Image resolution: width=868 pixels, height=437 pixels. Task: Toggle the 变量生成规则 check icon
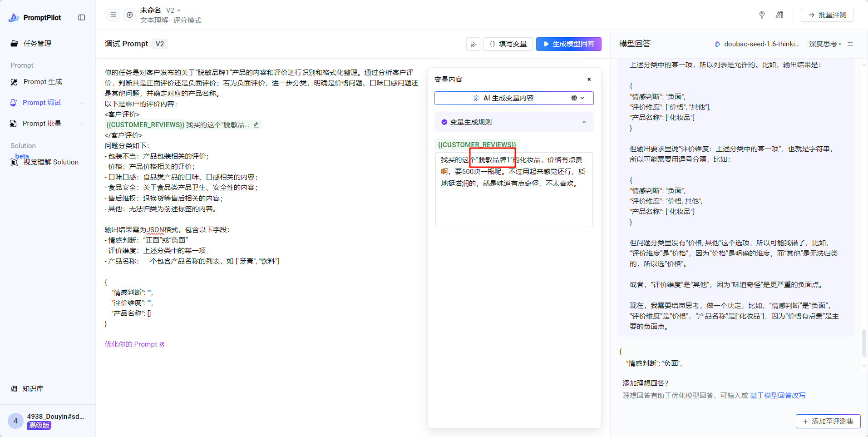click(x=444, y=122)
